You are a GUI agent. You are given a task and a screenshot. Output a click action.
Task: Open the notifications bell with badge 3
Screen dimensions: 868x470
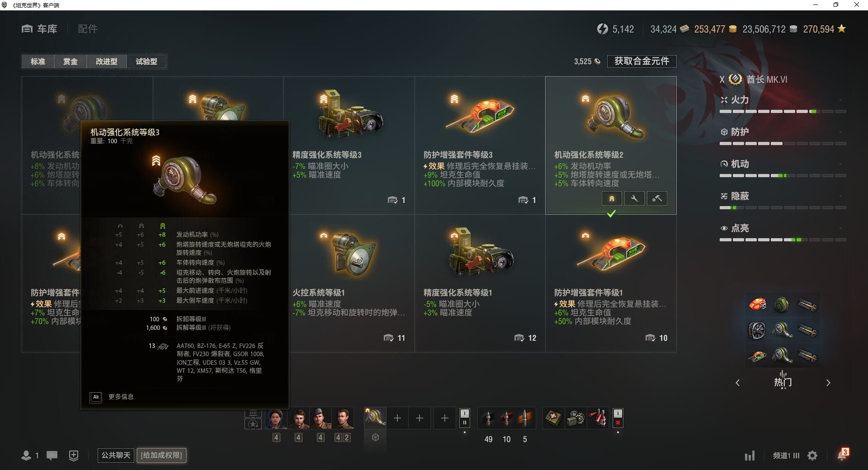click(x=842, y=455)
